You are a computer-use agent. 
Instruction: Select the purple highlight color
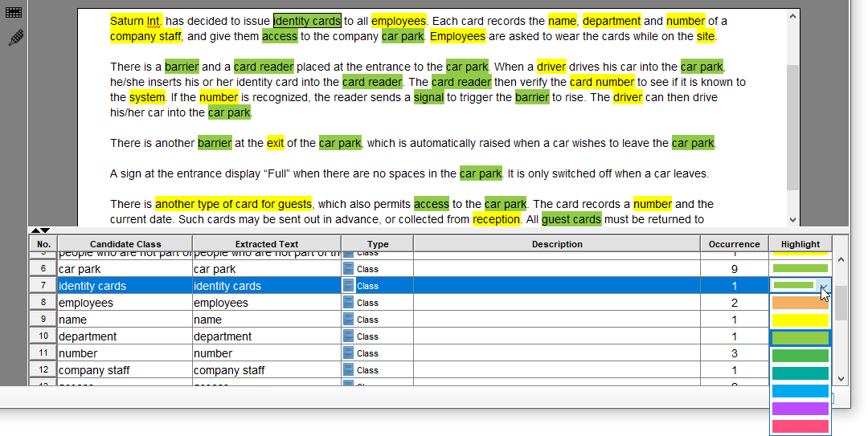tap(800, 409)
